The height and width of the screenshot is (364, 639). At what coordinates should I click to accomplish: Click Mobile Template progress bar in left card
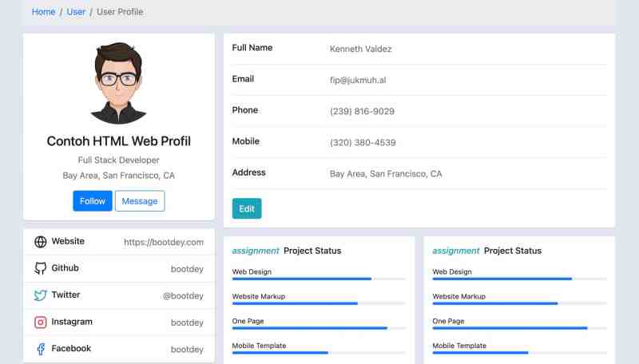pos(319,353)
